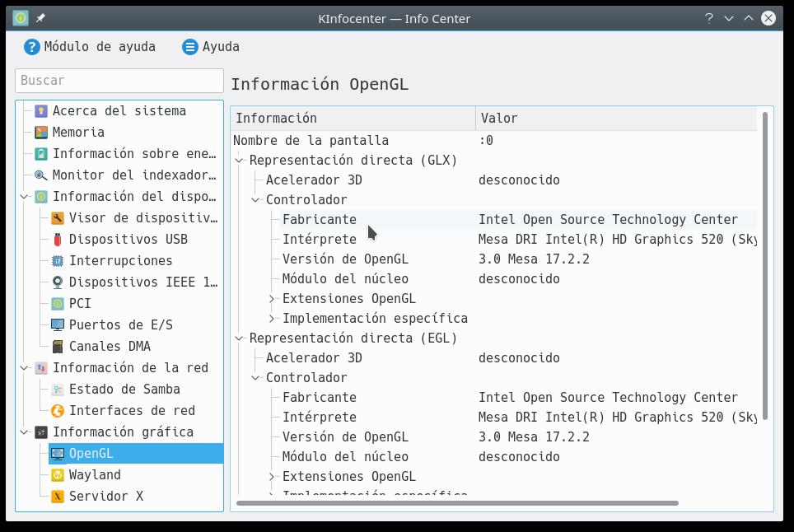The height and width of the screenshot is (532, 794).
Task: Select Versión de OpenGL row under GLX
Action: [x=519, y=259]
